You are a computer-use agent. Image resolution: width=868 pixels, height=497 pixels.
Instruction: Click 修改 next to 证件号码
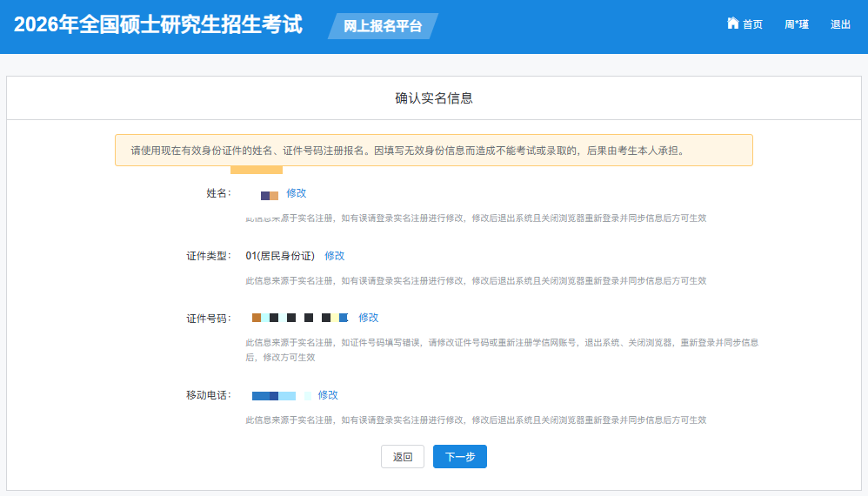pos(368,318)
